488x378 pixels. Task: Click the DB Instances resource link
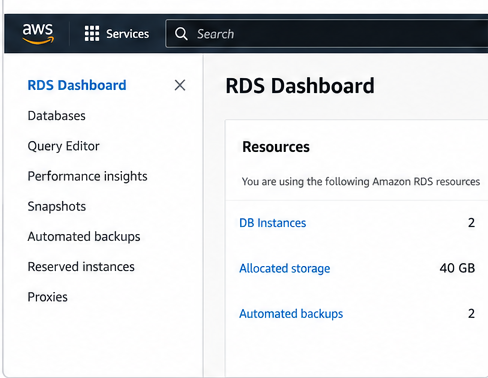coord(273,223)
